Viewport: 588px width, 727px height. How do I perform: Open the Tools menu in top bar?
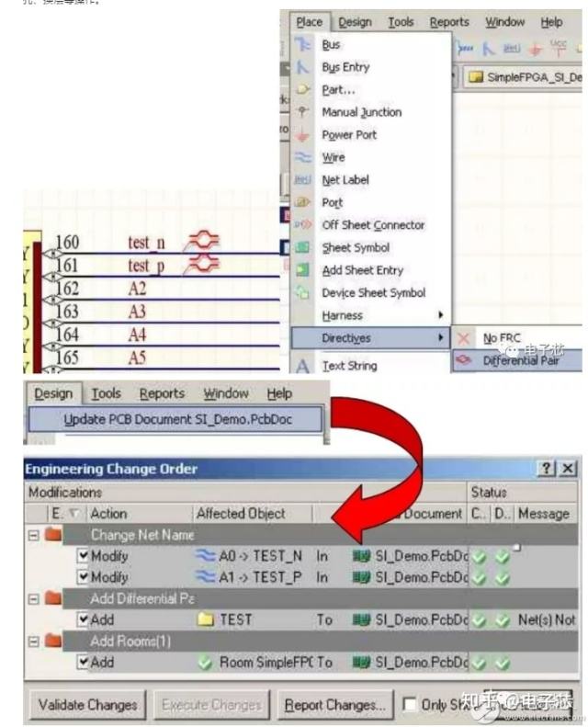coord(401,22)
